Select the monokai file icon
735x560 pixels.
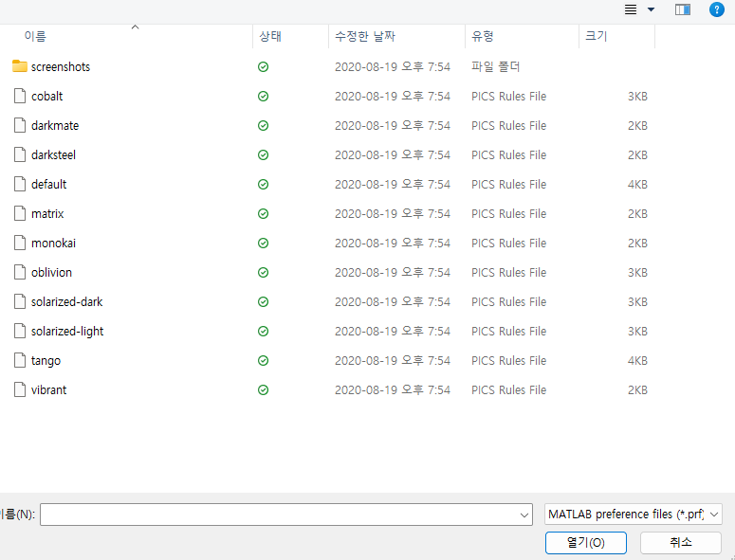[20, 243]
